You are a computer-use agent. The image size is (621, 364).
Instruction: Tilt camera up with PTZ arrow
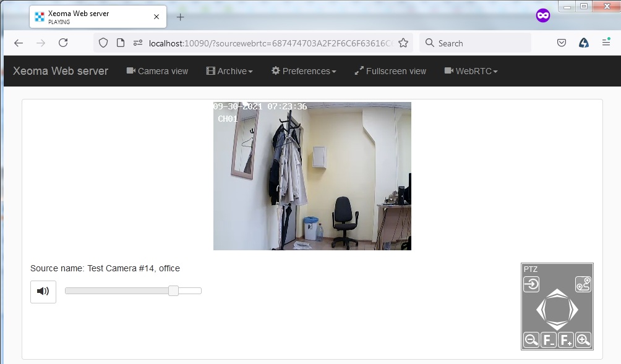click(557, 293)
